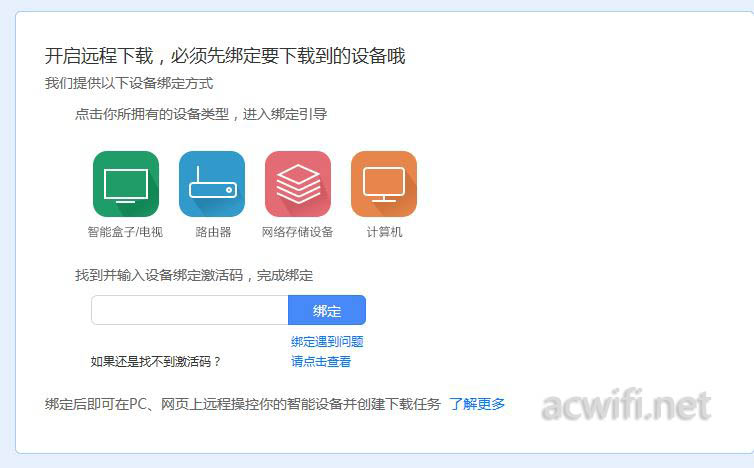Click the 绑定后即可在PC footer description text
The width and height of the screenshot is (754, 468).
click(x=243, y=404)
